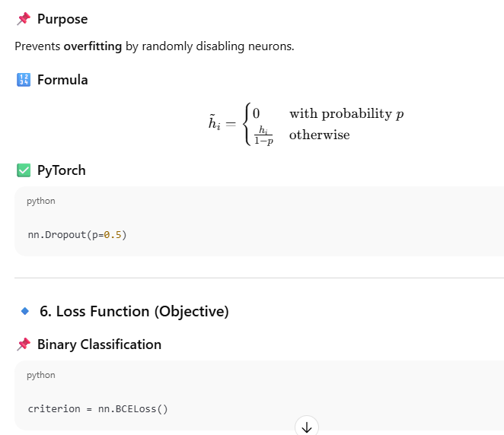The image size is (504, 435).
Task: Select the PyTorch heading
Action: (x=61, y=170)
